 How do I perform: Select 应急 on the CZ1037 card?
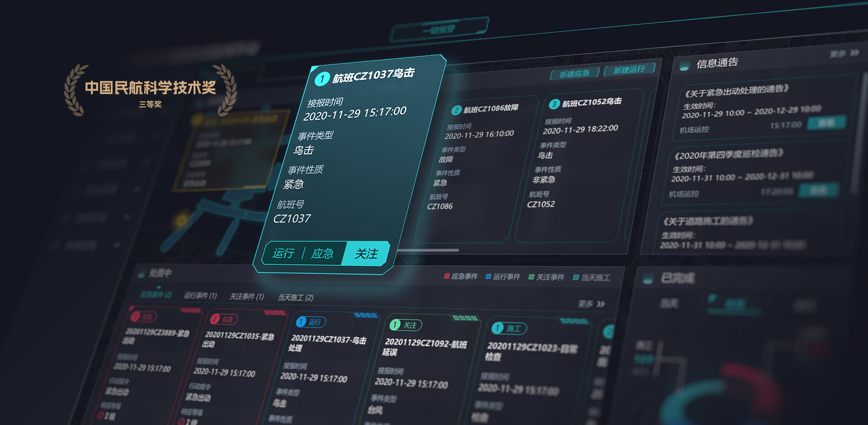pos(322,254)
